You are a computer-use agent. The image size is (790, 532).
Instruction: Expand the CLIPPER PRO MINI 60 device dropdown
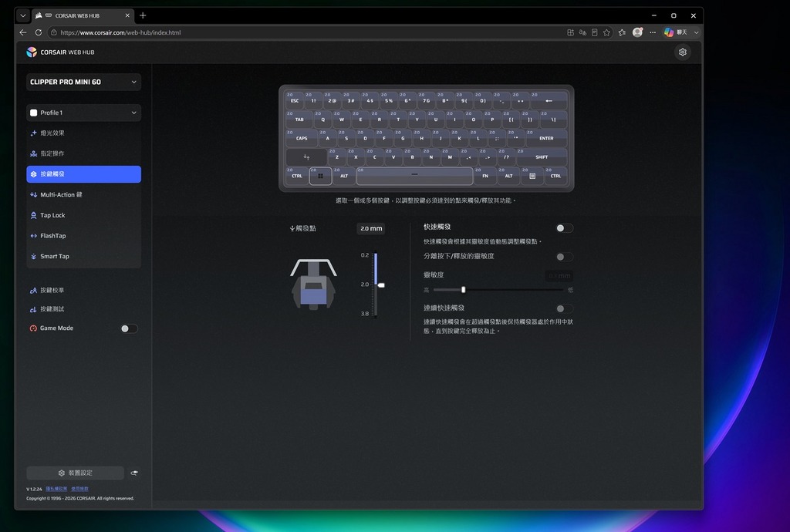(x=83, y=82)
